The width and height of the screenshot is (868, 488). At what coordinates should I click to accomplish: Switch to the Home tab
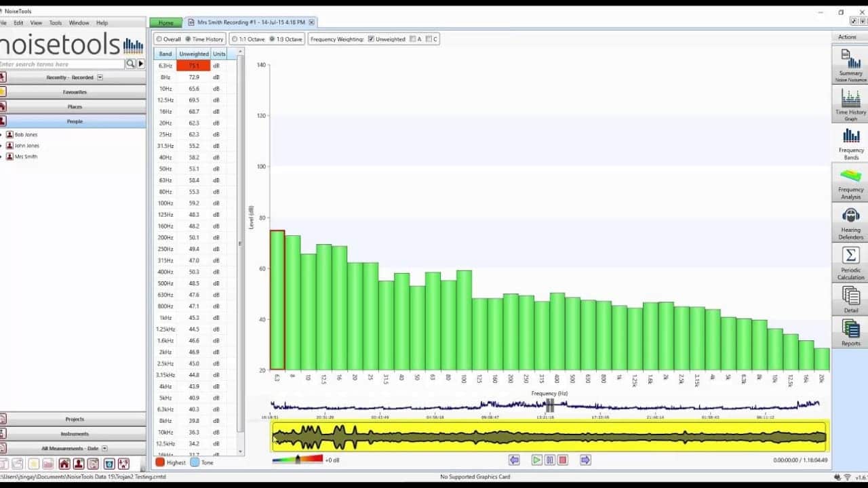click(x=165, y=22)
